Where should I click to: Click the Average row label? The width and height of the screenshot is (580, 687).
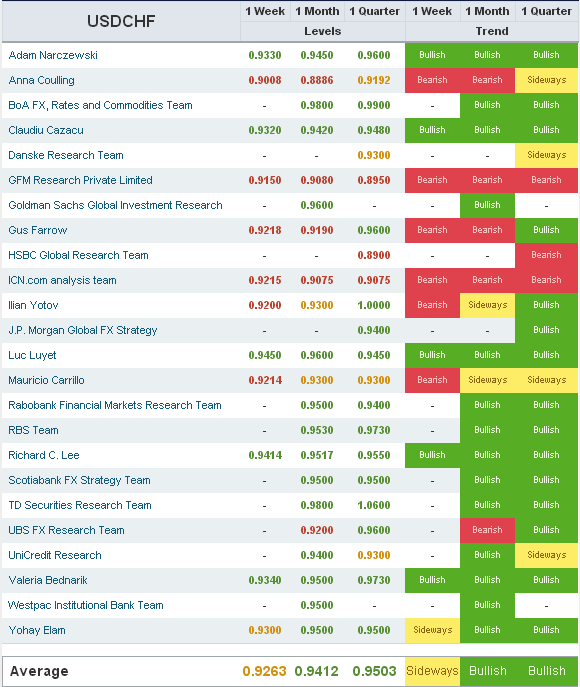(39, 671)
